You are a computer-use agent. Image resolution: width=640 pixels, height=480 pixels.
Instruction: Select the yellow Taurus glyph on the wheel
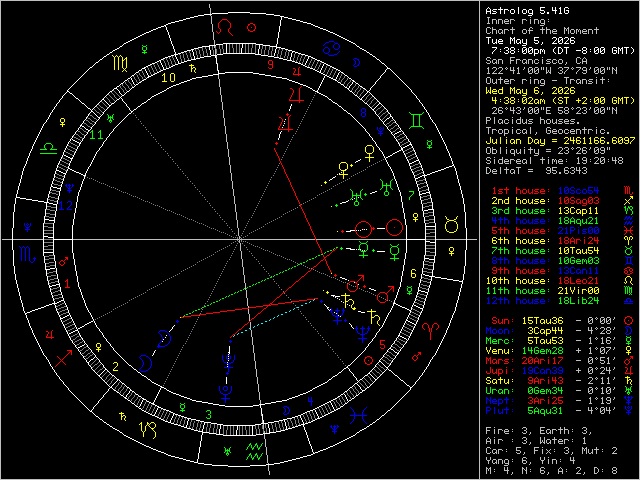451,225
